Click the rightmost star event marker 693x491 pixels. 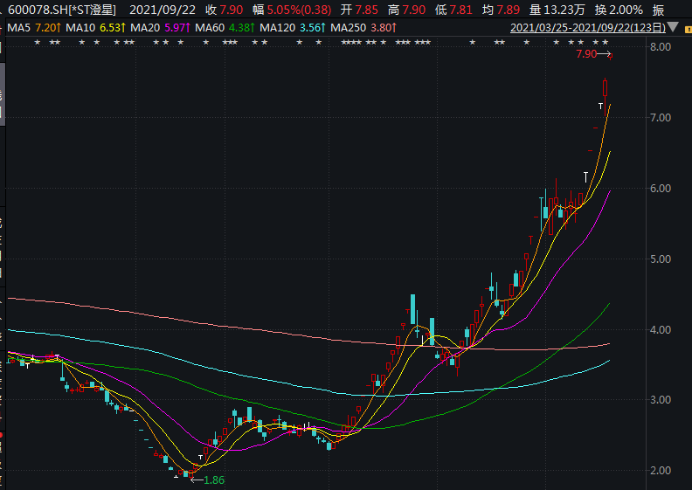click(605, 44)
